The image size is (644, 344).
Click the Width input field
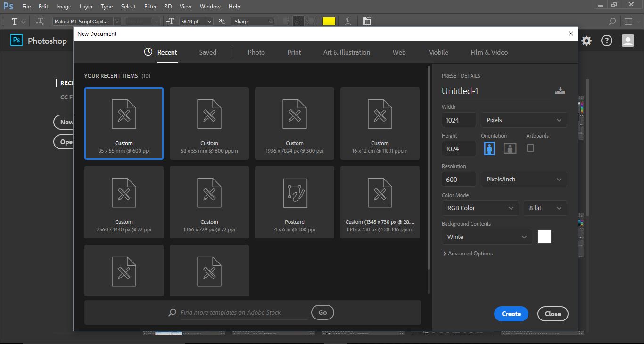coord(459,120)
